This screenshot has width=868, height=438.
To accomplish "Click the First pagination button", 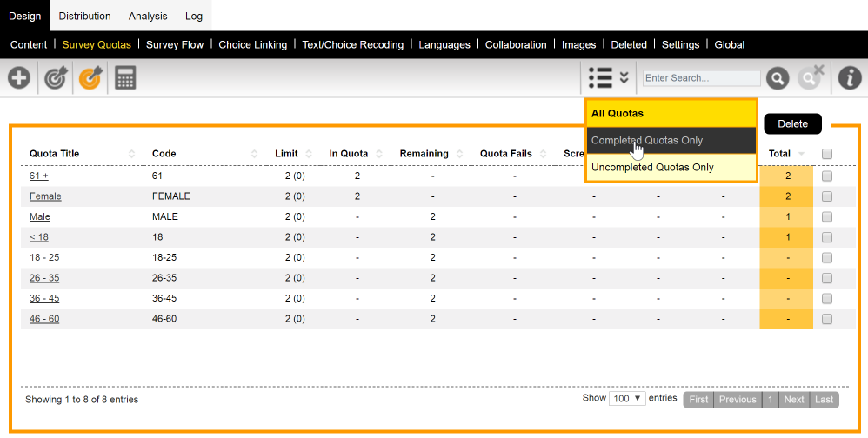I will pyautogui.click(x=698, y=399).
